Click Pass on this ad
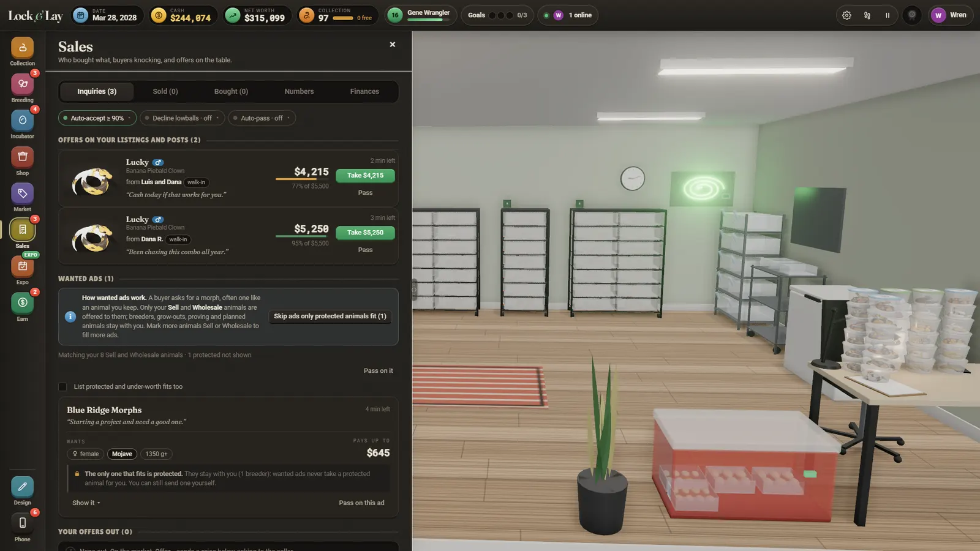 tap(361, 503)
